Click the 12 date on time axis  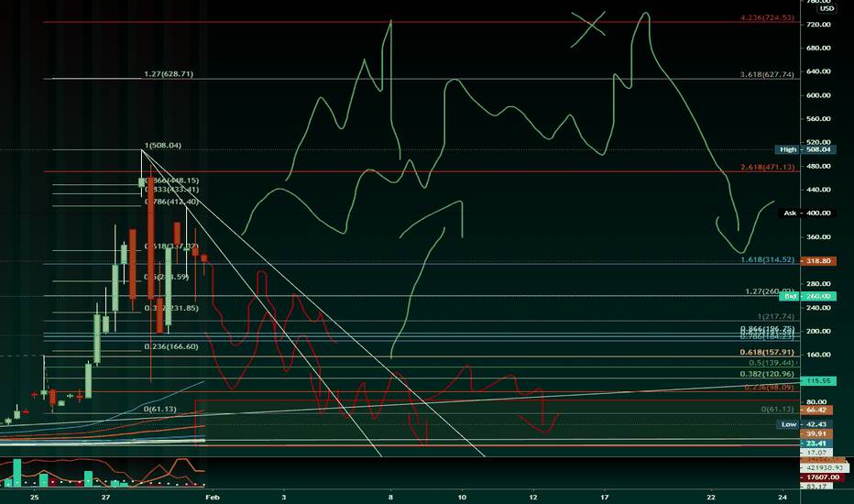[533, 497]
